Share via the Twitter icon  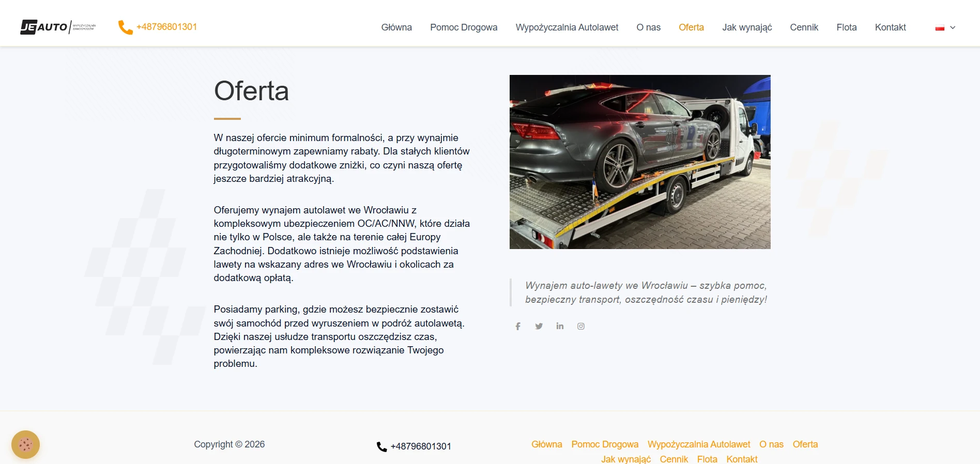click(539, 326)
